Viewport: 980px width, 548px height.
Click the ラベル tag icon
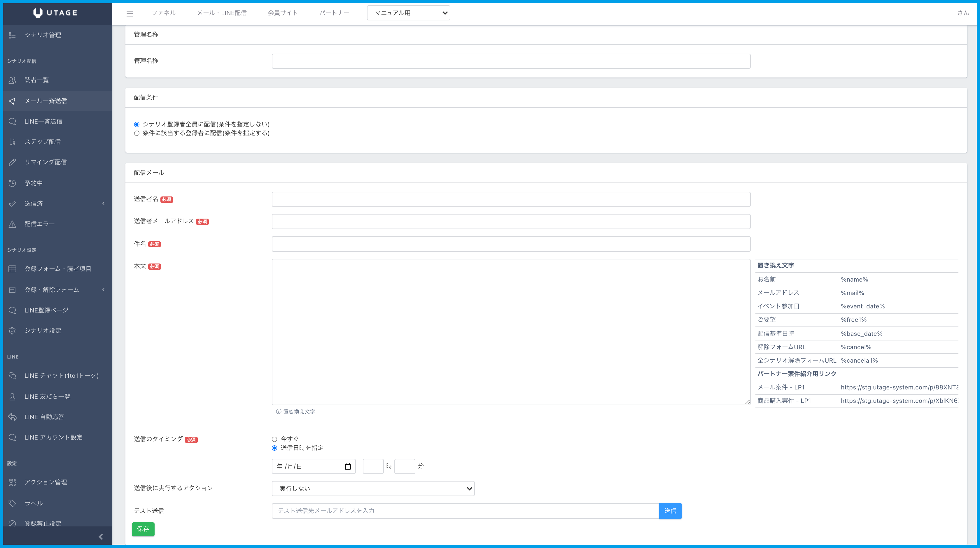(12, 503)
